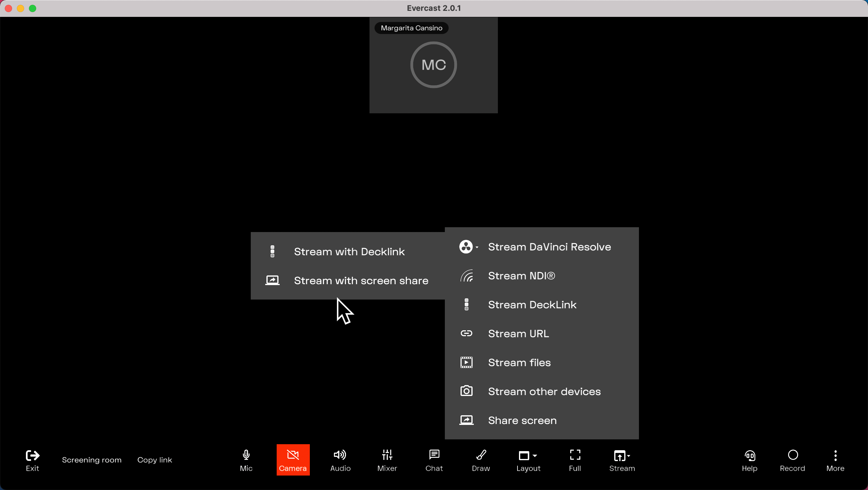Select Stream DeckLink in the right menu

pyautogui.click(x=542, y=305)
